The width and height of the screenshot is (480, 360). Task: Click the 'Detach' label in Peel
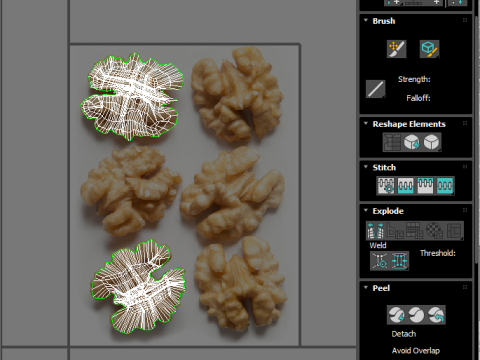[x=404, y=334]
